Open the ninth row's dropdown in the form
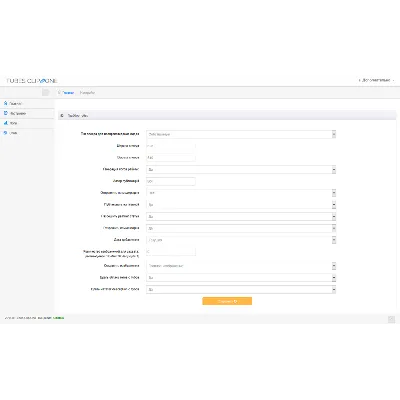This screenshot has height=400, width=400. tap(241, 228)
